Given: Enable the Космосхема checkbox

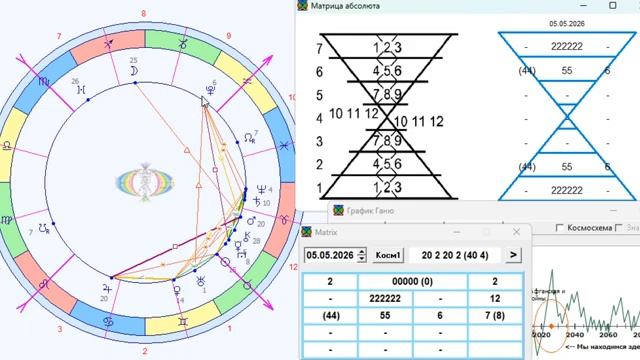Looking at the screenshot, I should point(560,228).
